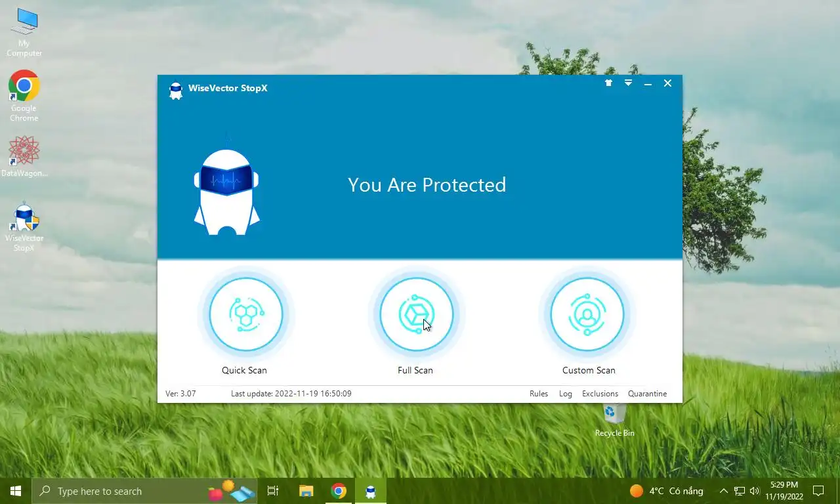This screenshot has width=840, height=504.
Task: Start a Quick Scan via its circular icon
Action: 246,314
